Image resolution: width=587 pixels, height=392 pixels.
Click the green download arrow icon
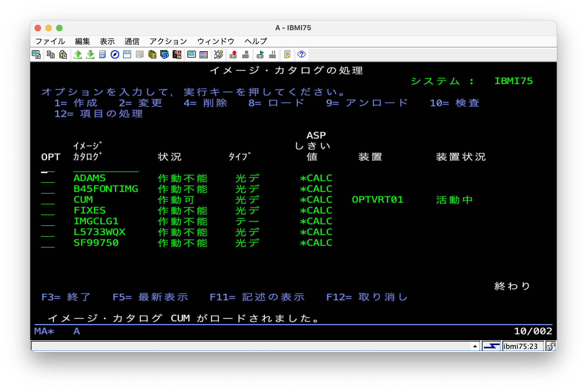coord(90,54)
